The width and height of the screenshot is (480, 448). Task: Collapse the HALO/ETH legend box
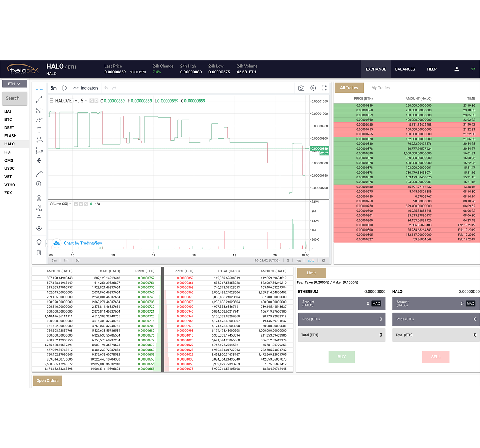click(51, 101)
